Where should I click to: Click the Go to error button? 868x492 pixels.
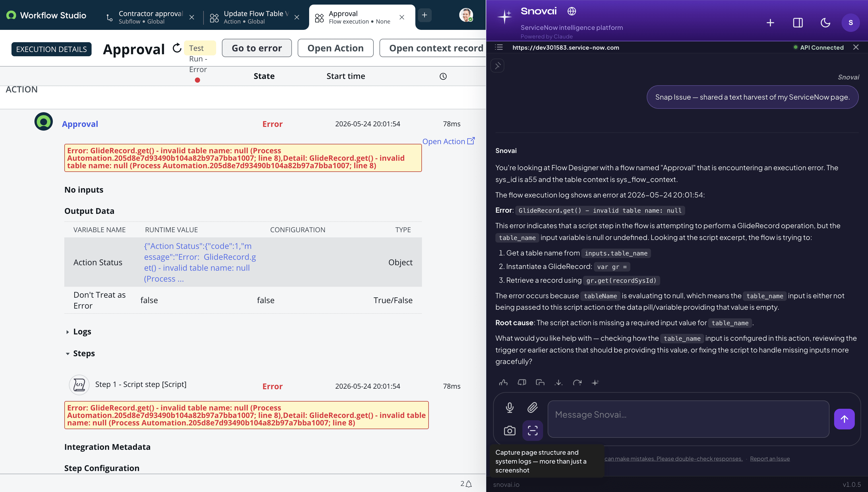point(257,48)
